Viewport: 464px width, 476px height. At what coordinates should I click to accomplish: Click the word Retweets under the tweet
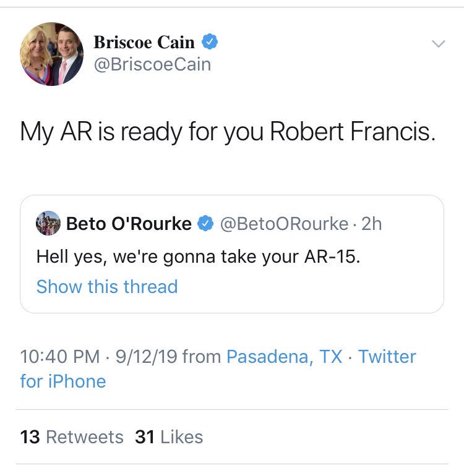click(85, 437)
